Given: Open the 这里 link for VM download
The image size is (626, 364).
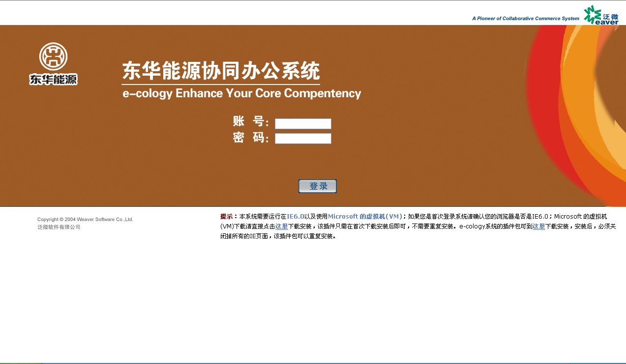Looking at the screenshot, I should coord(281,226).
